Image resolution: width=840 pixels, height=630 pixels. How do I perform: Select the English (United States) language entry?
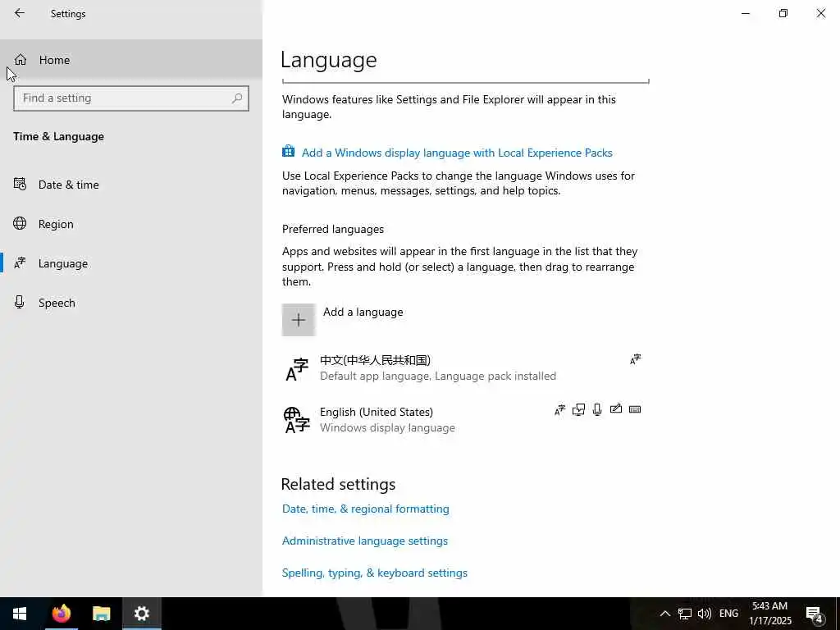(465, 419)
